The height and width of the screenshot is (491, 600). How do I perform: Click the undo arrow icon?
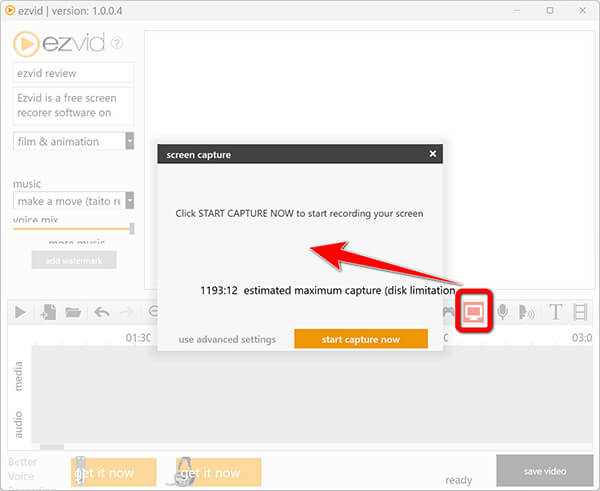tap(102, 312)
